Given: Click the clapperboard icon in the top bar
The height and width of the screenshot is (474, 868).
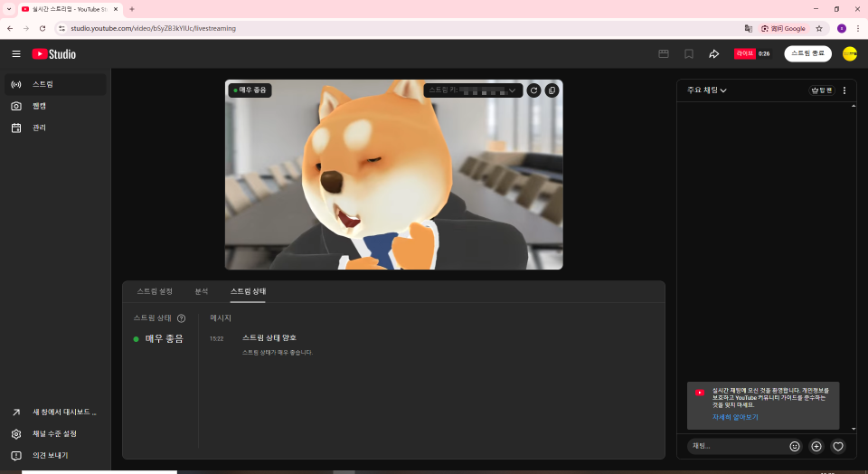Looking at the screenshot, I should point(663,54).
